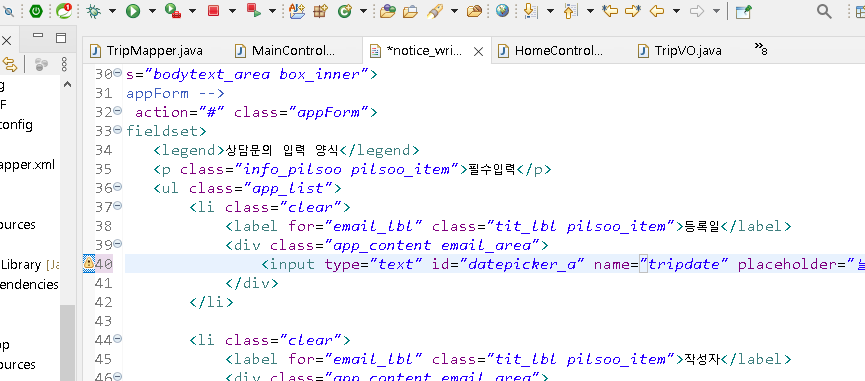865x381 pixels.
Task: Collapse the ul app_list fold at line 36
Action: [117, 187]
